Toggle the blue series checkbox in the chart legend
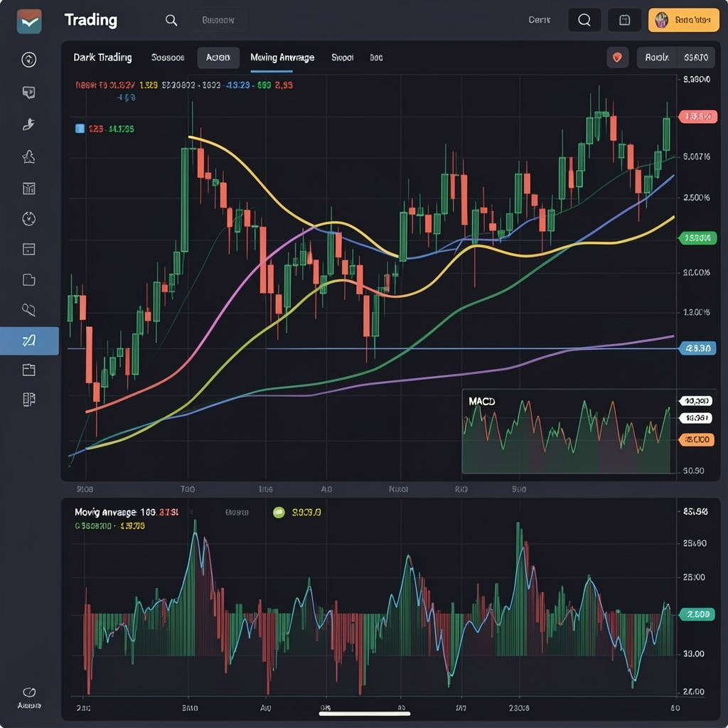This screenshot has width=728, height=728. (80, 129)
